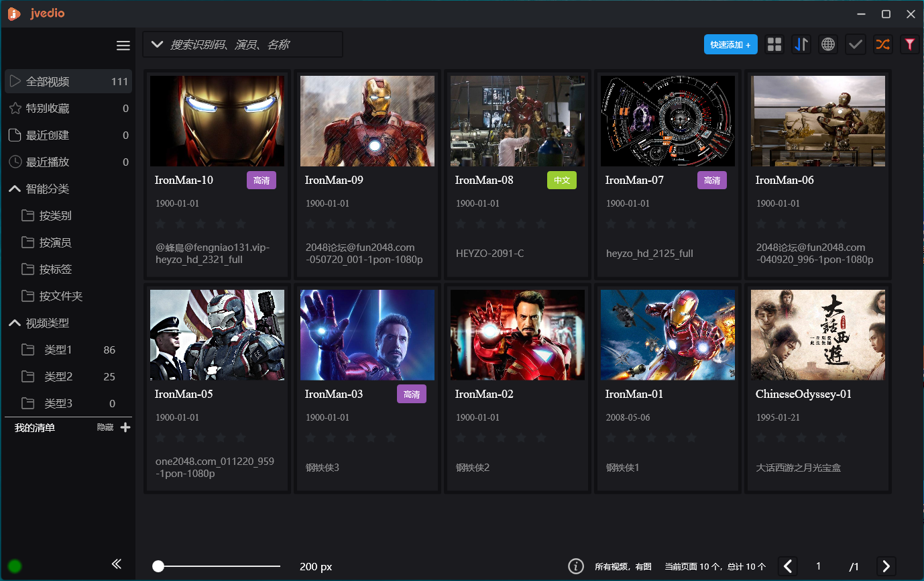
Task: Select 全部视频 in sidebar
Action: (x=68, y=81)
